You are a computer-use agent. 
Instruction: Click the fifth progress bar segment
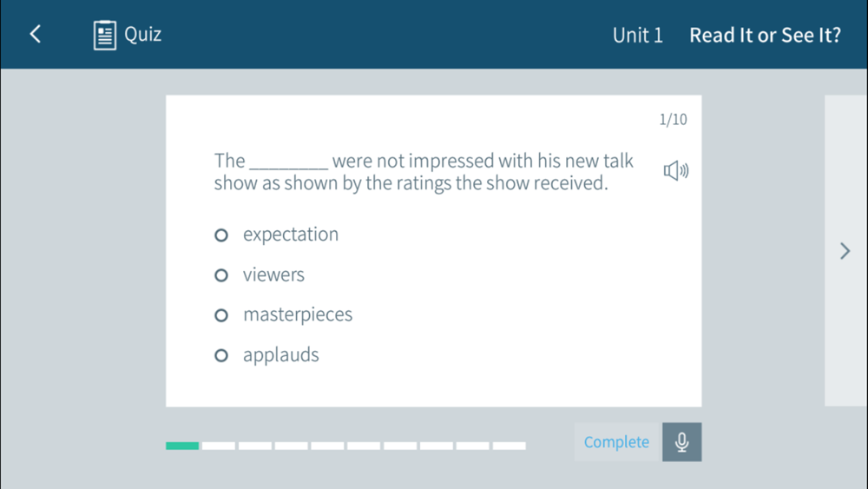[x=327, y=446]
